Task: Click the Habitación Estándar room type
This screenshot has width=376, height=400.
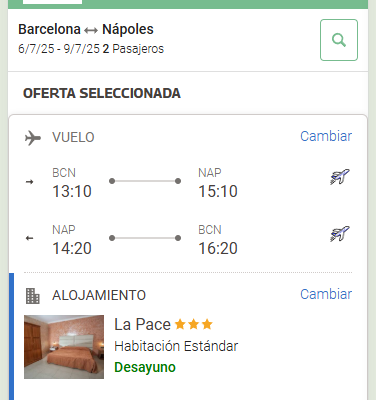Action: coord(176,346)
